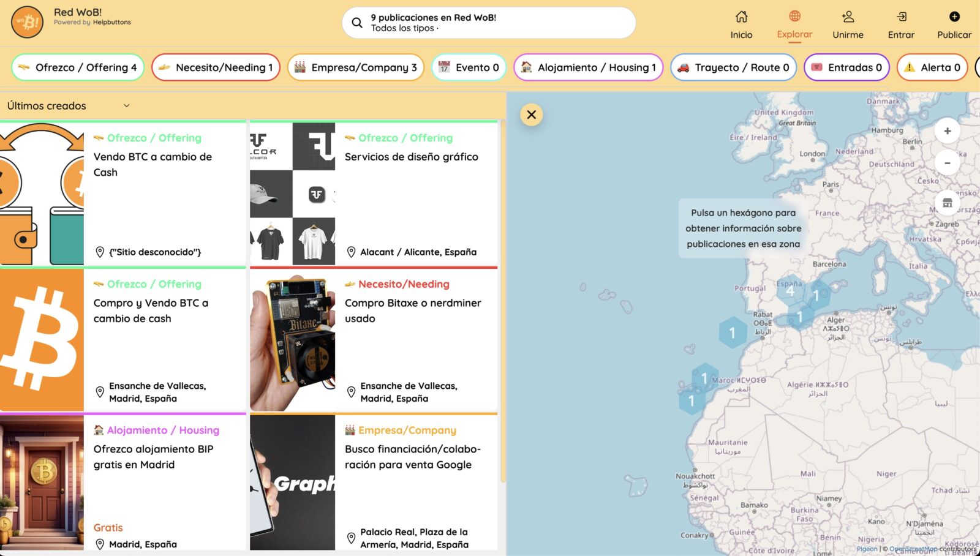Select the Alojamiento / Housing filter
The height and width of the screenshot is (556, 980).
pyautogui.click(x=588, y=67)
